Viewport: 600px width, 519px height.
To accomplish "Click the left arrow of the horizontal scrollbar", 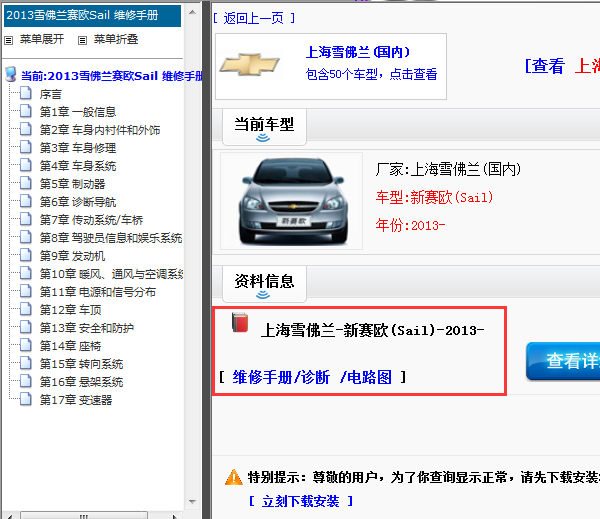I will click(x=9, y=516).
